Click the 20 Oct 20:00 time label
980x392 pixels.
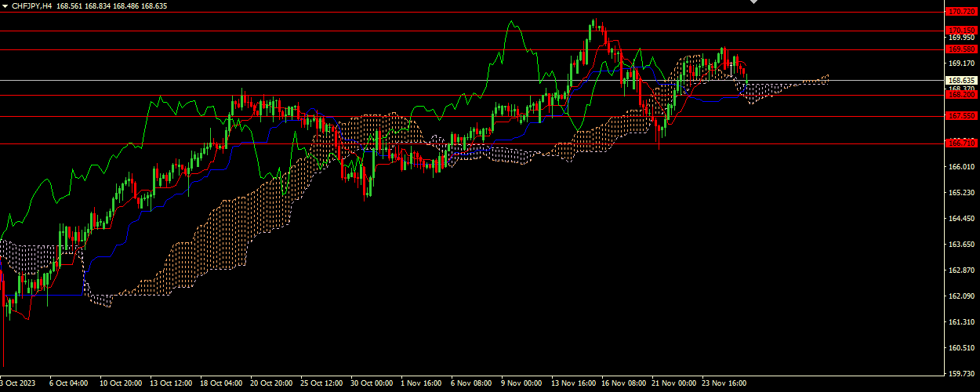(271, 384)
